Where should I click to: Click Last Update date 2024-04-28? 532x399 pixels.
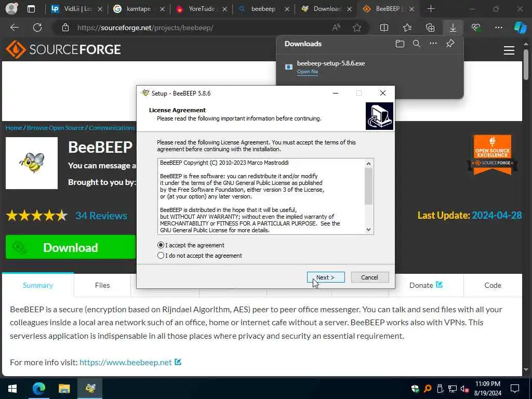pos(497,215)
